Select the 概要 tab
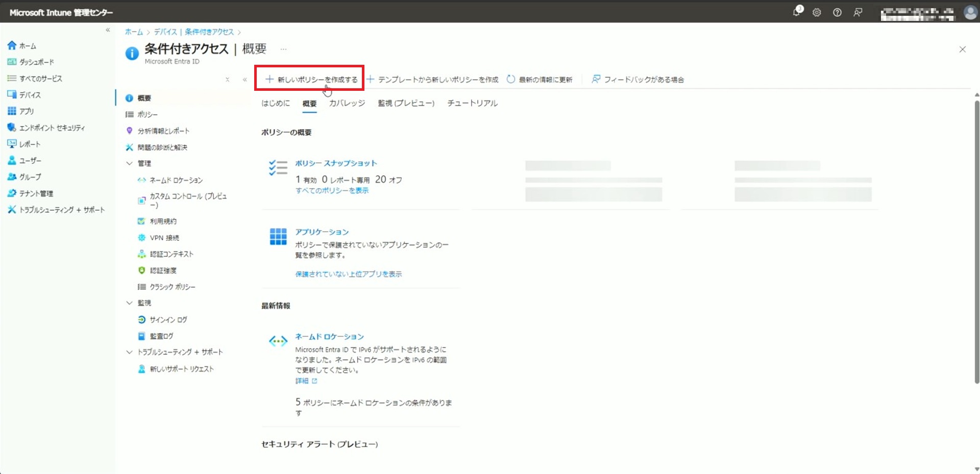Image resolution: width=980 pixels, height=474 pixels. [x=309, y=104]
